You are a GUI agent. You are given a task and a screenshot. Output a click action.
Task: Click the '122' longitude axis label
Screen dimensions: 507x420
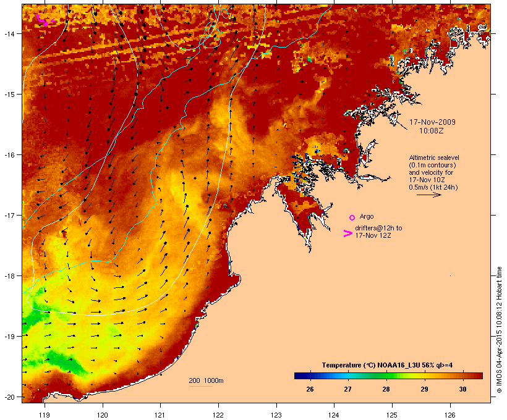pyautogui.click(x=218, y=415)
